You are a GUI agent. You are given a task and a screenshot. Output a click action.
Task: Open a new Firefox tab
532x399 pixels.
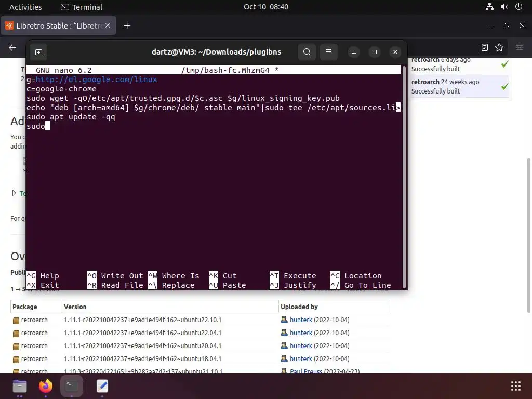pos(127,26)
